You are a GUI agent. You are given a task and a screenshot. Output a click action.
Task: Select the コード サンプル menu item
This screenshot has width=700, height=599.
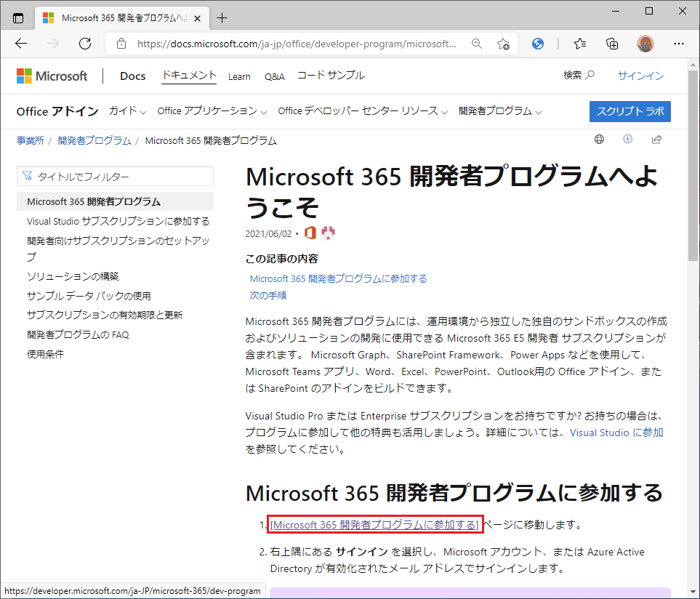[x=331, y=76]
